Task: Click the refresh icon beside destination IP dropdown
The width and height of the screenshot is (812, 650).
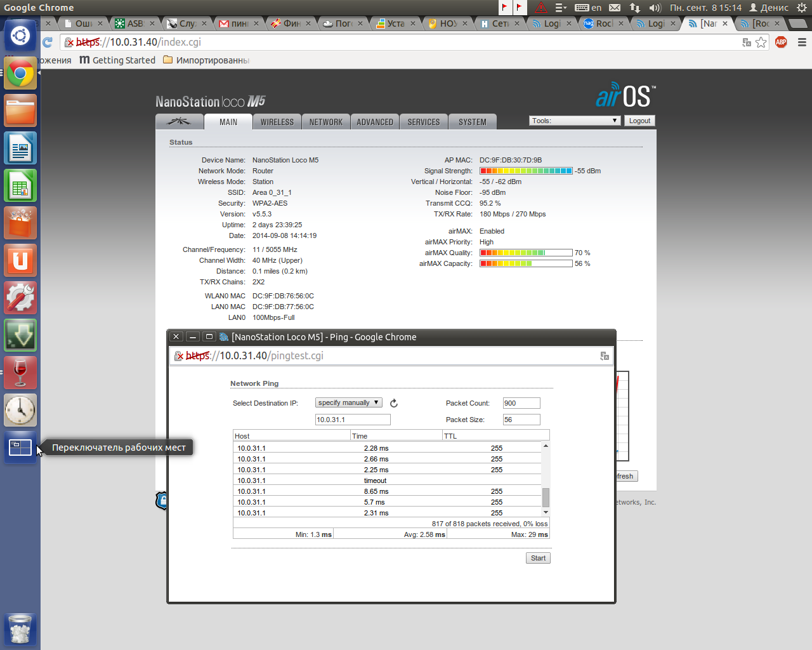Action: [x=394, y=403]
